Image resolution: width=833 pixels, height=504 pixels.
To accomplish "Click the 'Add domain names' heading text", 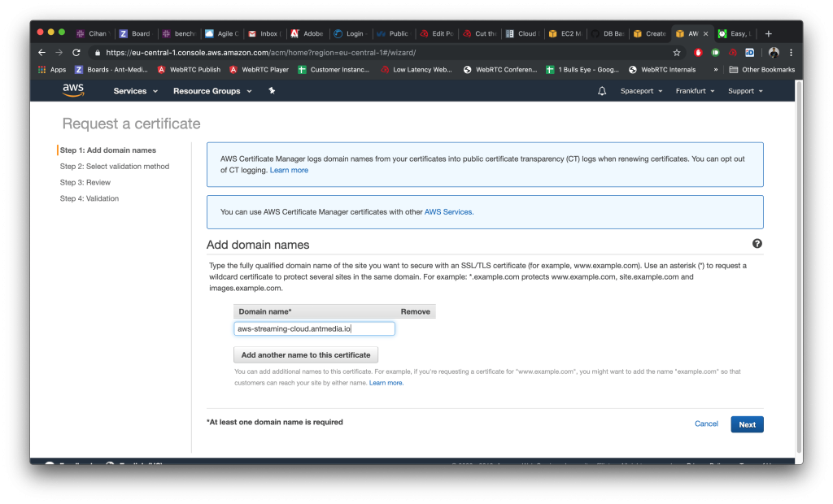I will tap(258, 245).
